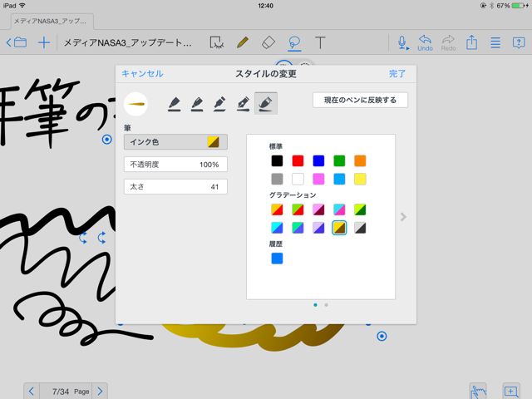Screen dimensions: 532x399
Task: Click the Redo arrow
Action: tap(448, 43)
